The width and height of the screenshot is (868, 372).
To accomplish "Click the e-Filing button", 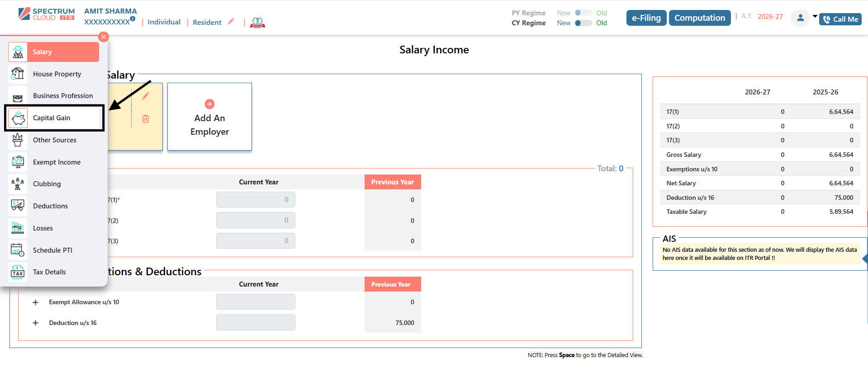I will click(646, 18).
